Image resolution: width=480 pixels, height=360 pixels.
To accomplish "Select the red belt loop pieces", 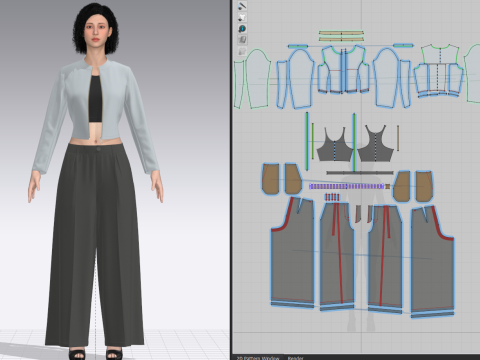I will pos(332,197).
